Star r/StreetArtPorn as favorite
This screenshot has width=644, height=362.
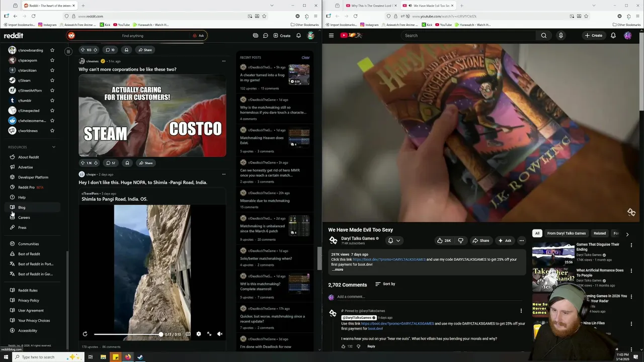52,90
